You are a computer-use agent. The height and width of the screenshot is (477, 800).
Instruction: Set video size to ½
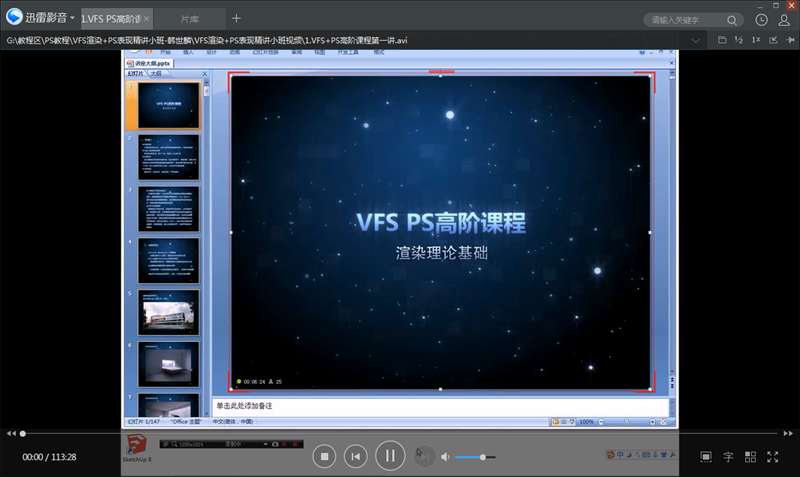pyautogui.click(x=739, y=40)
